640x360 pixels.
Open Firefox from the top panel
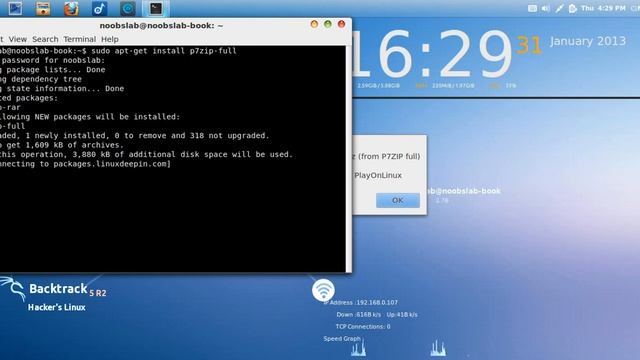pos(71,8)
